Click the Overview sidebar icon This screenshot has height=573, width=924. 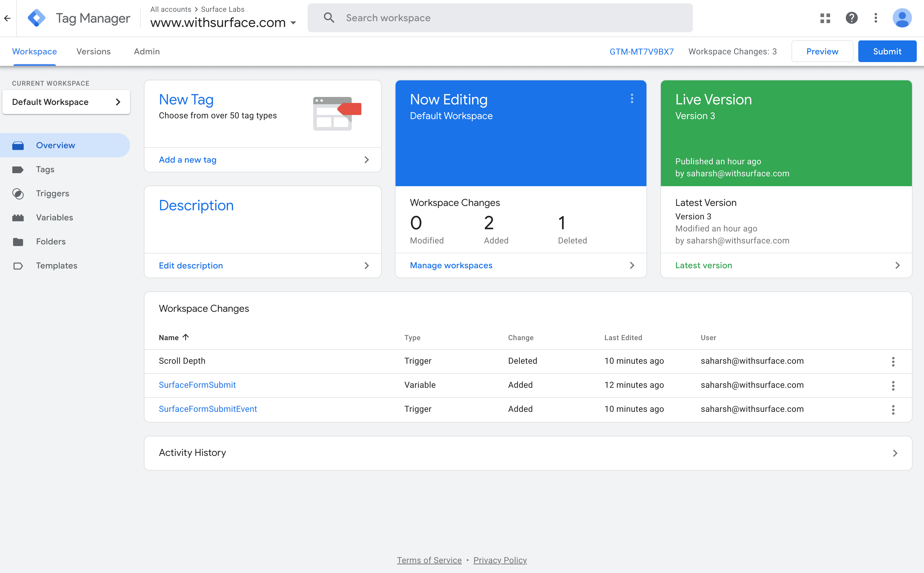point(18,146)
